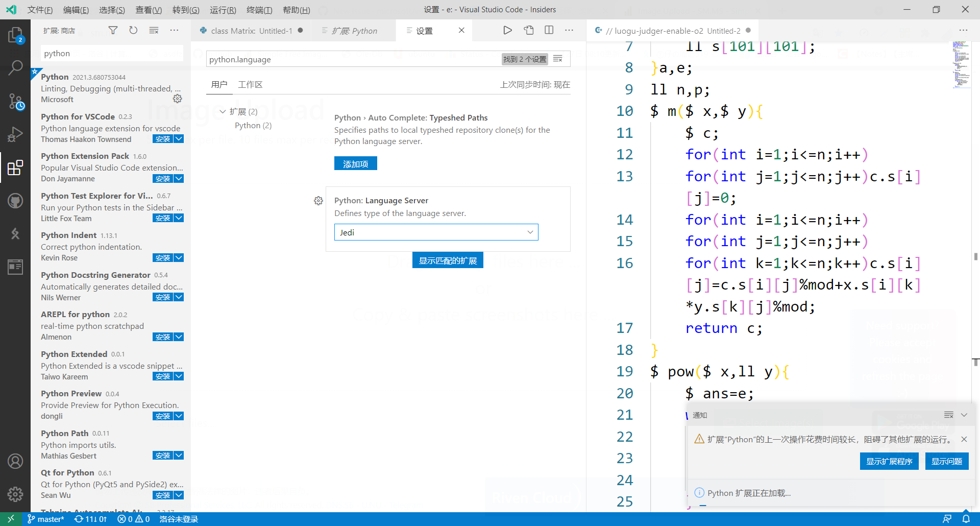This screenshot has width=980, height=526.
Task: Clear all notifications icon
Action: coord(948,415)
